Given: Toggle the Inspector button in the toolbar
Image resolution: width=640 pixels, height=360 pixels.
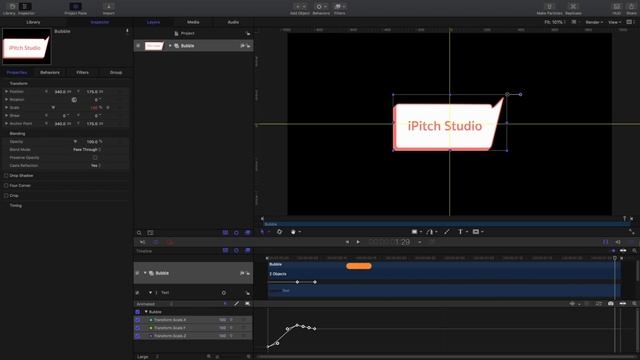Looking at the screenshot, I should coord(26,8).
